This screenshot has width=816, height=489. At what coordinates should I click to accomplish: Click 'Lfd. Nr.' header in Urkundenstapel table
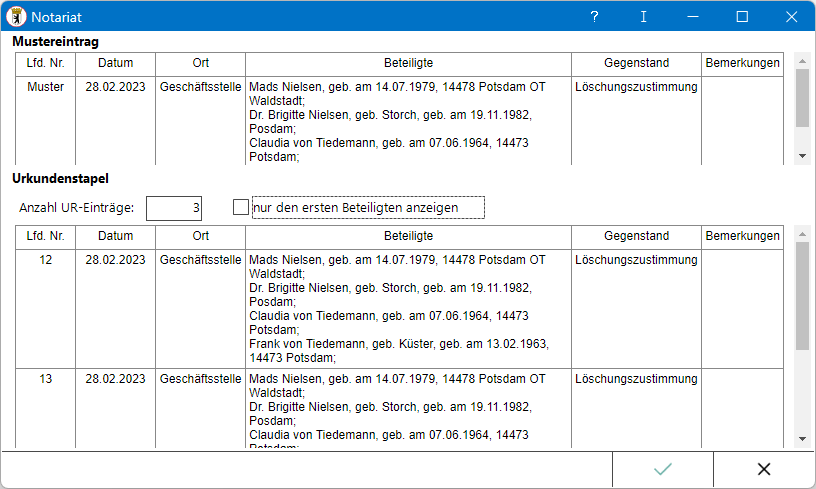pos(45,236)
